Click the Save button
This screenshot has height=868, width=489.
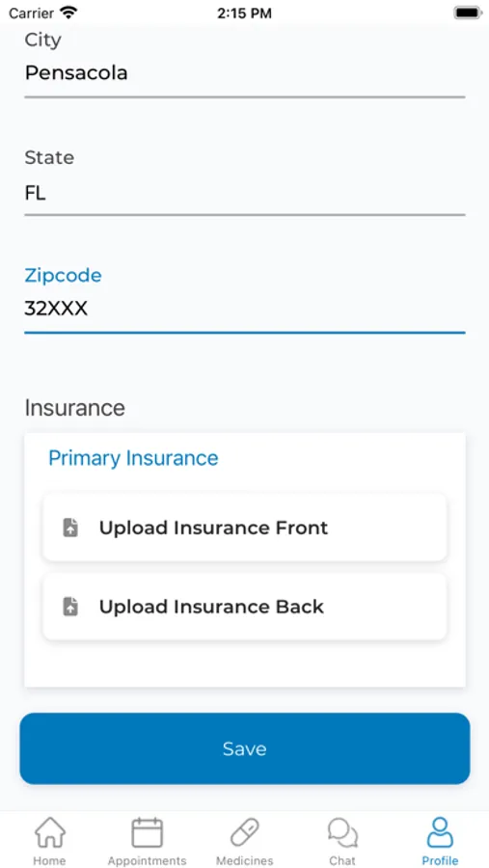tap(245, 748)
